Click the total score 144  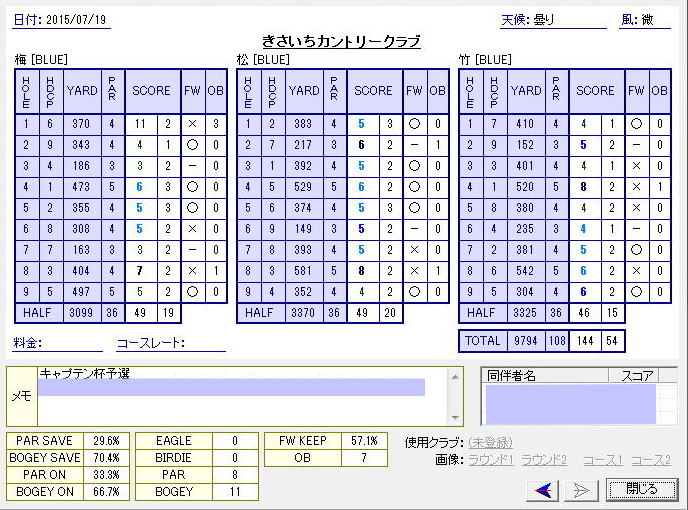click(x=585, y=341)
